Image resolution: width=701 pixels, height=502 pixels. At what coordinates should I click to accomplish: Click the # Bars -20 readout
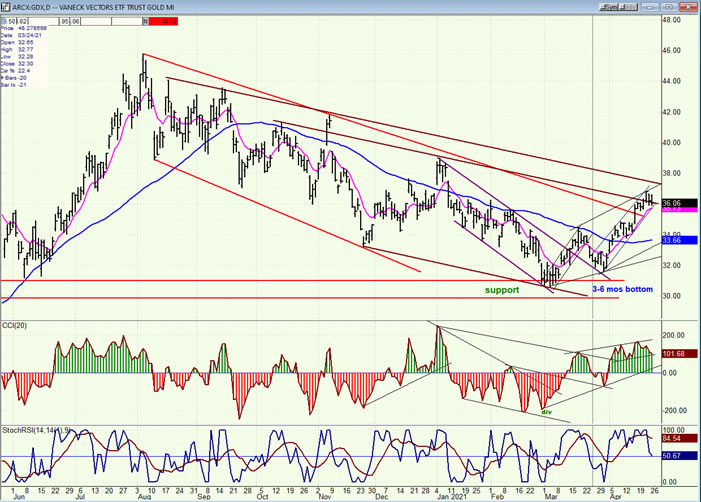[13, 78]
